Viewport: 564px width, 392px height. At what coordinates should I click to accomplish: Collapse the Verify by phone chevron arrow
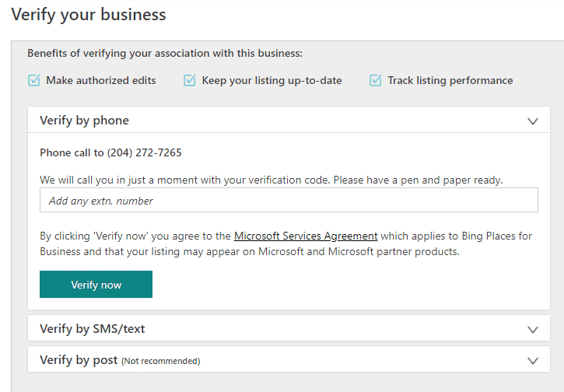533,121
